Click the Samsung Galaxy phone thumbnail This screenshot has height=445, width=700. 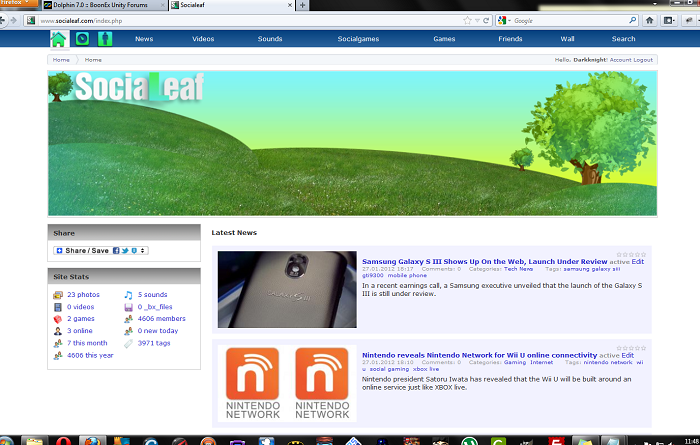[287, 289]
